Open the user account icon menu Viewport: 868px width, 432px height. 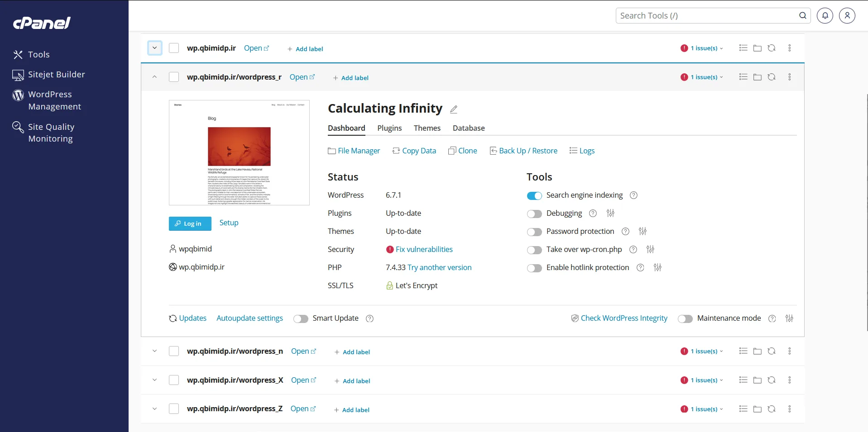847,16
